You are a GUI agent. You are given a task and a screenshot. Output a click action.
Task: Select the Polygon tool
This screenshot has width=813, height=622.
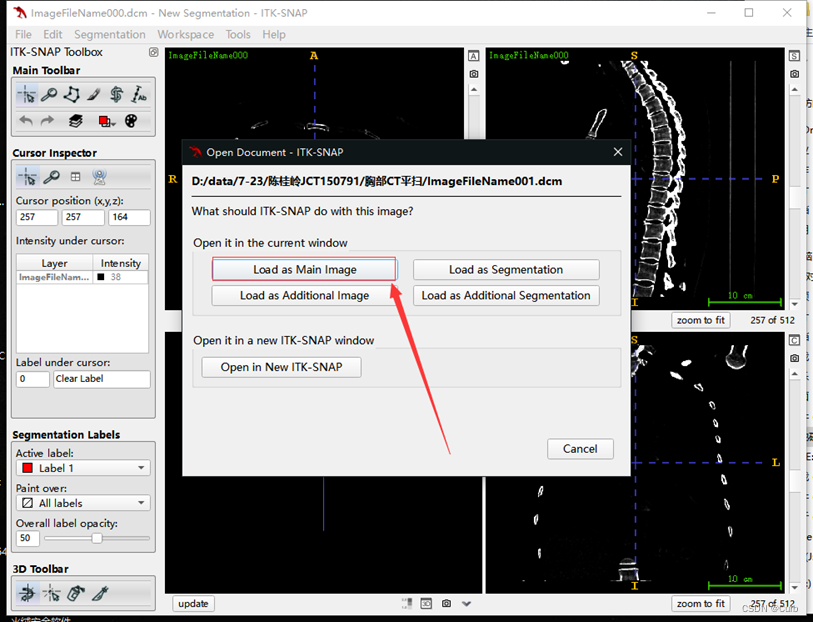pos(72,95)
